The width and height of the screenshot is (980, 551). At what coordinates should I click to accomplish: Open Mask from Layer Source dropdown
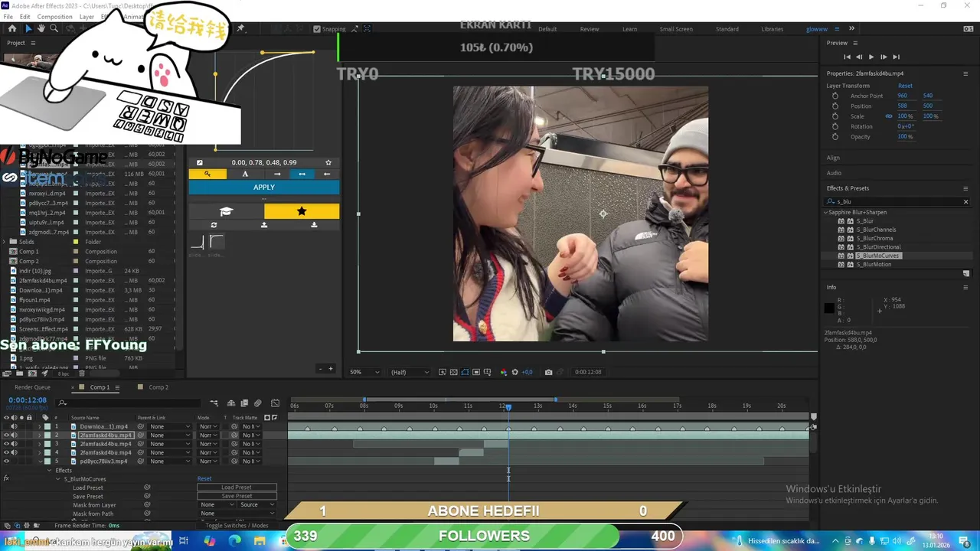[x=256, y=505]
